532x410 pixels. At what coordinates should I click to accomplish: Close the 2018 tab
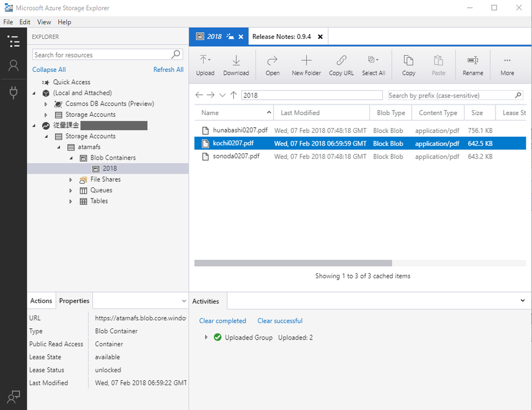pos(241,36)
